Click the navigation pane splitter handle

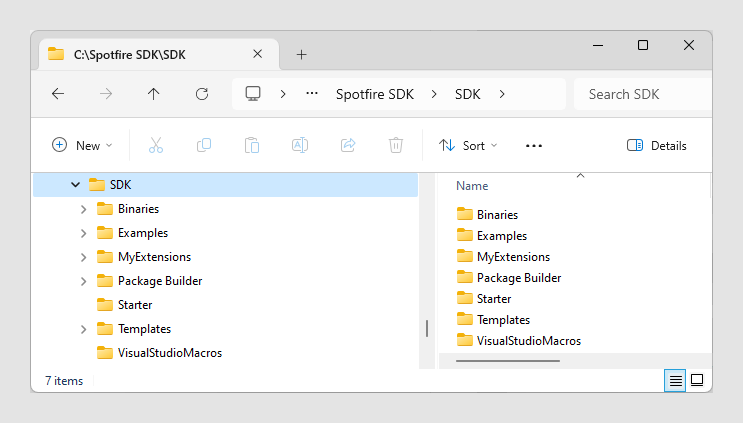click(x=427, y=328)
